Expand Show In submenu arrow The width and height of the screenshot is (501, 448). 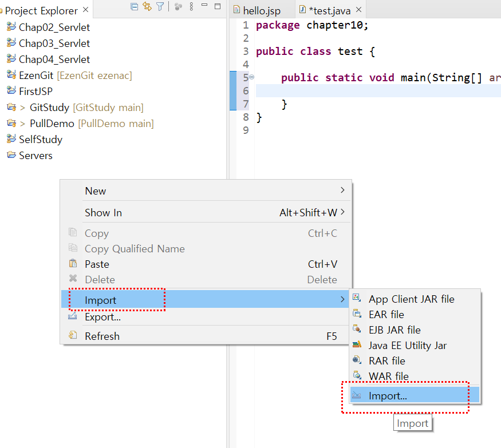coord(342,212)
